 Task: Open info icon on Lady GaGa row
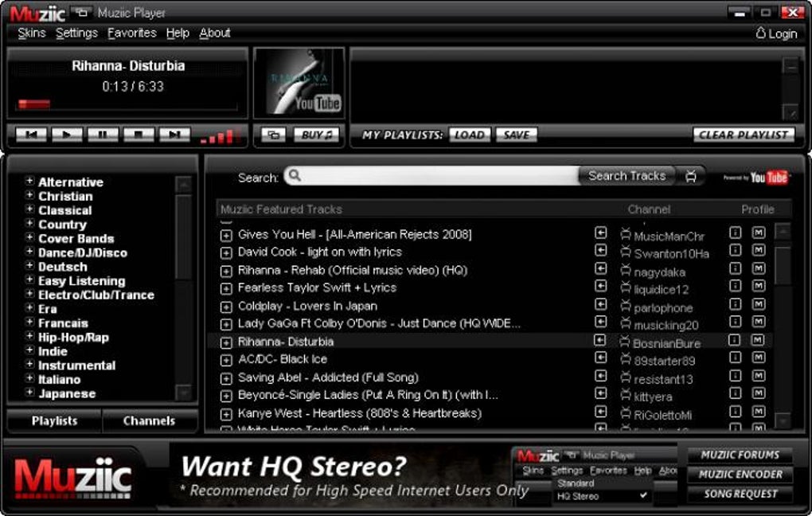(736, 322)
